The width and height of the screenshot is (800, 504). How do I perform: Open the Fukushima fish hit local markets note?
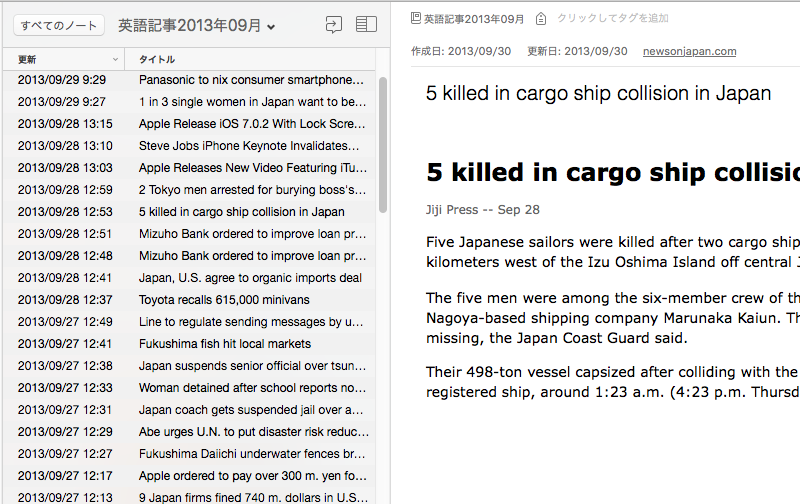point(189,344)
